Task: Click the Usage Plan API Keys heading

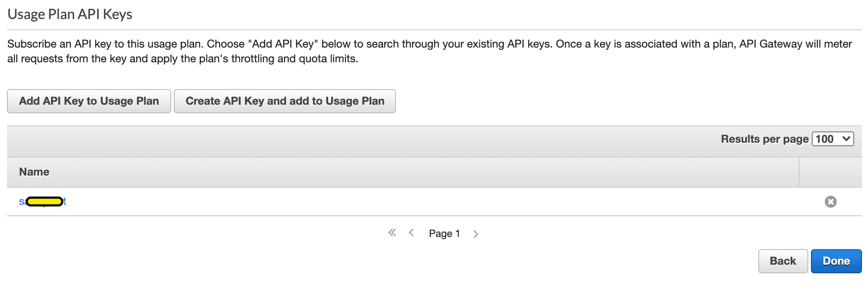Action: click(70, 14)
